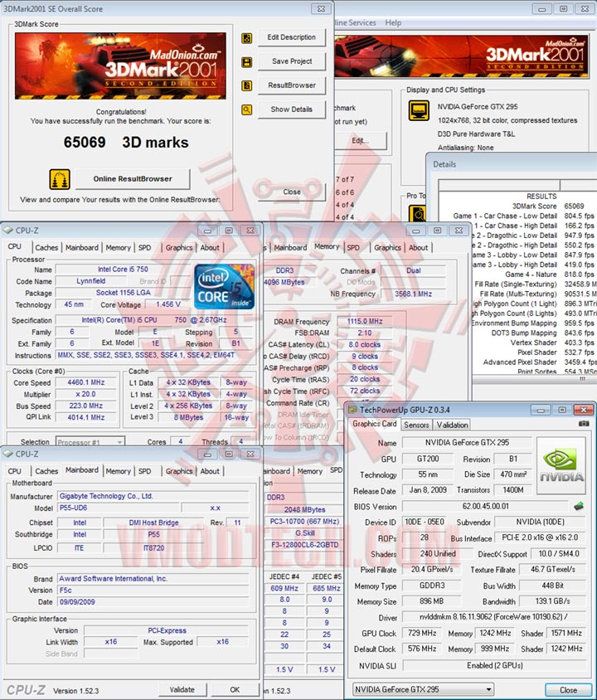Screen dimensions: 597x700
Task: Minimize the GPU-Z window
Action: (541, 410)
